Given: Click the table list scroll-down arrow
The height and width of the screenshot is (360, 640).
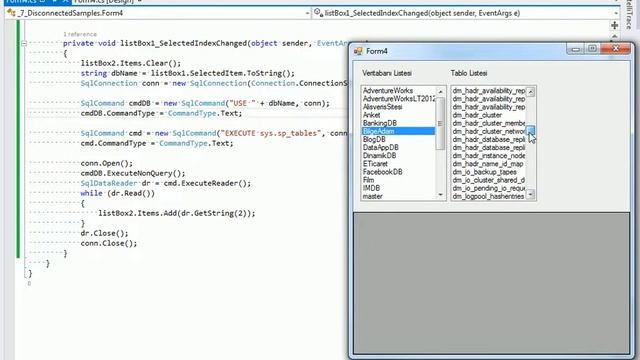Looking at the screenshot, I should pyautogui.click(x=531, y=195).
